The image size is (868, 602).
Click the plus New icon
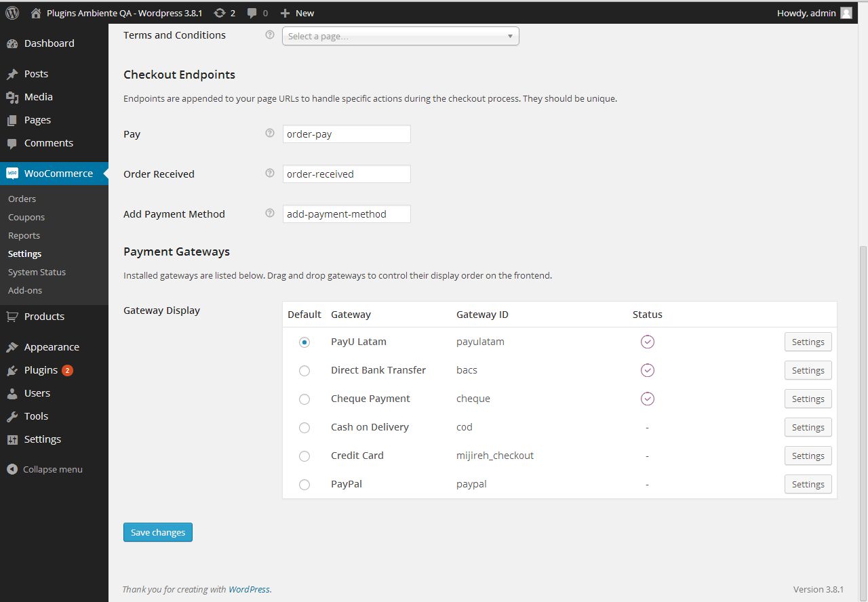pos(285,13)
